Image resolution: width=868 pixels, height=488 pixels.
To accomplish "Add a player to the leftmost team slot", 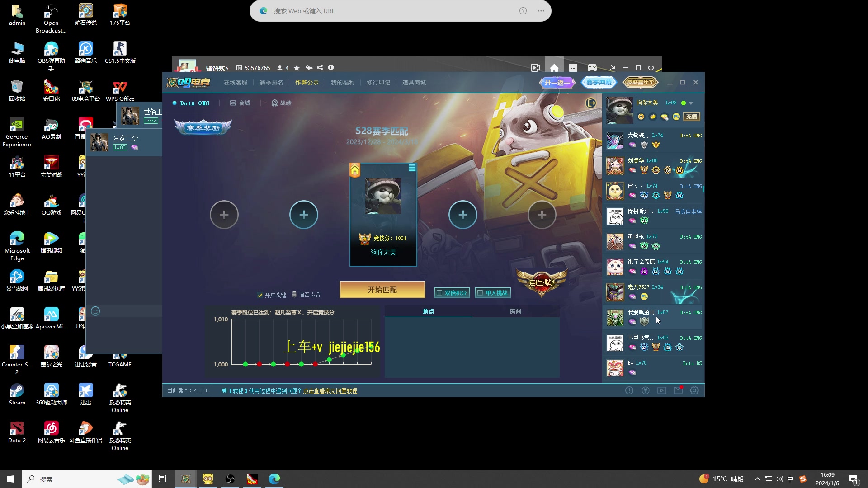I will click(224, 215).
